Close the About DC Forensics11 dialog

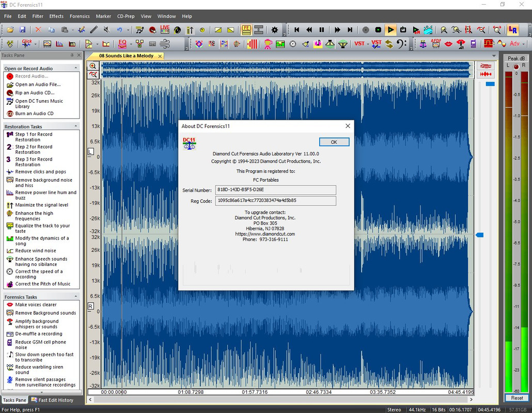pyautogui.click(x=348, y=126)
